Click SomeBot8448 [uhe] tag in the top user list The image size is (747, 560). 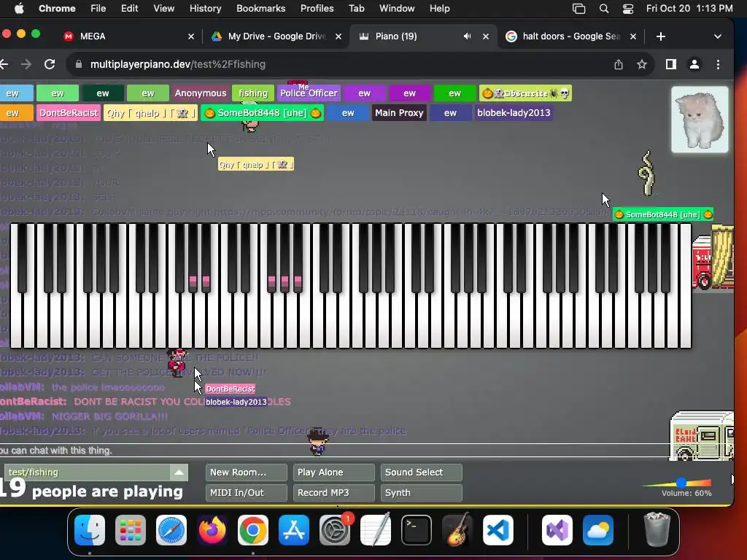[262, 113]
